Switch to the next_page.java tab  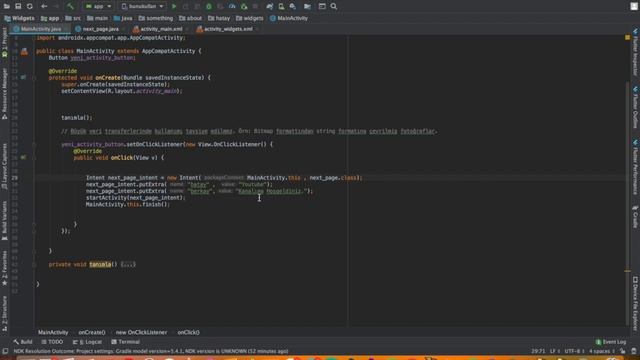(x=100, y=29)
